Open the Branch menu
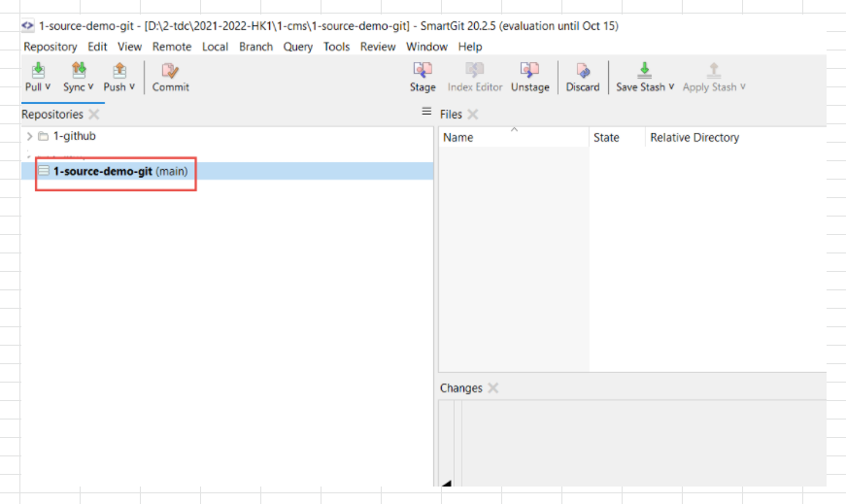This screenshot has height=504, width=846. (255, 47)
